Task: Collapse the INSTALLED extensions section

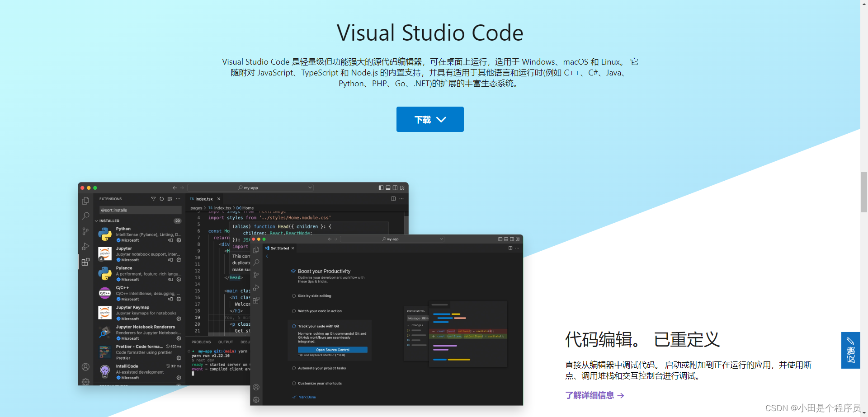Action: pos(109,221)
